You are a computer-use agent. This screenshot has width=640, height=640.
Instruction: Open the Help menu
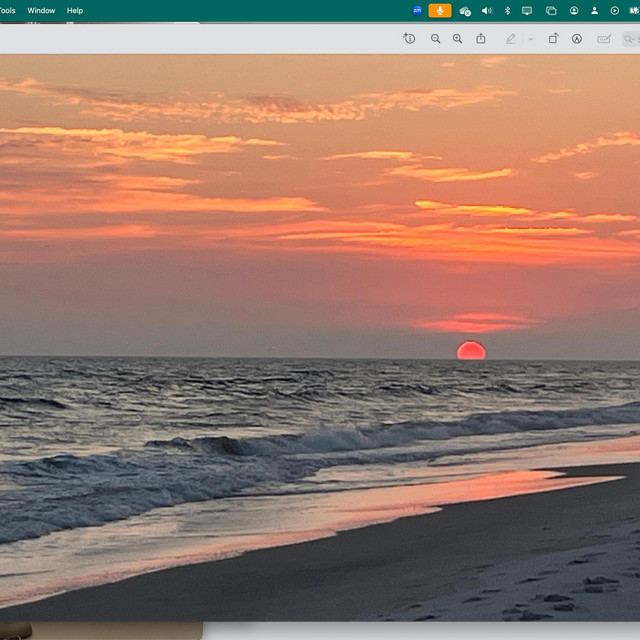point(75,11)
